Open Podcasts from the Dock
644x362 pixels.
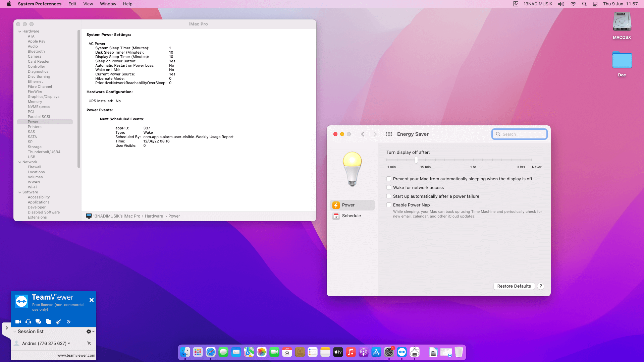tap(364, 352)
